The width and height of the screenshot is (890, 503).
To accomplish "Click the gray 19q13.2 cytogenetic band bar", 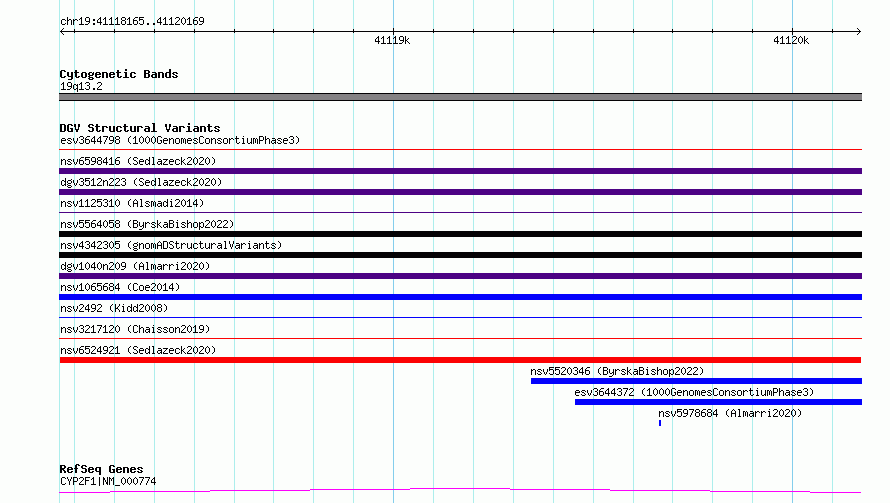I will pos(460,97).
